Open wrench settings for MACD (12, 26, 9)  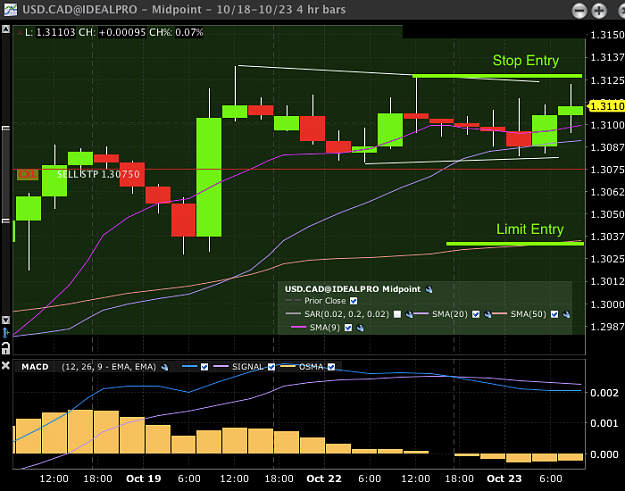[164, 367]
